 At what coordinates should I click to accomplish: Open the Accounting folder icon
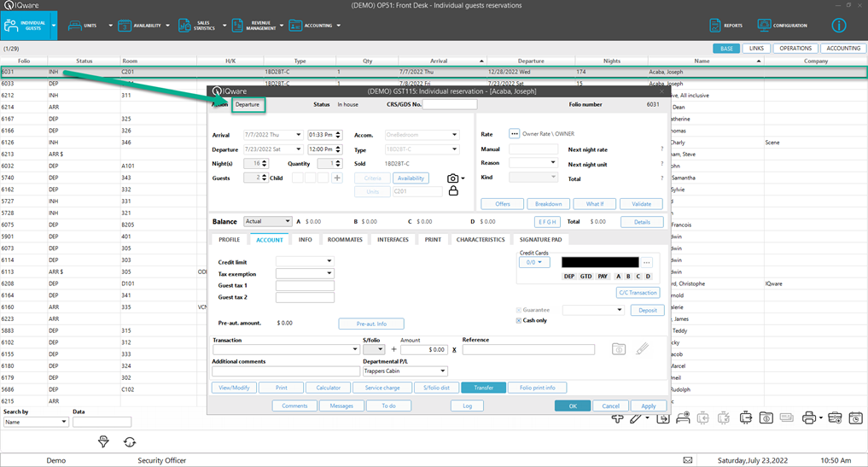click(295, 26)
